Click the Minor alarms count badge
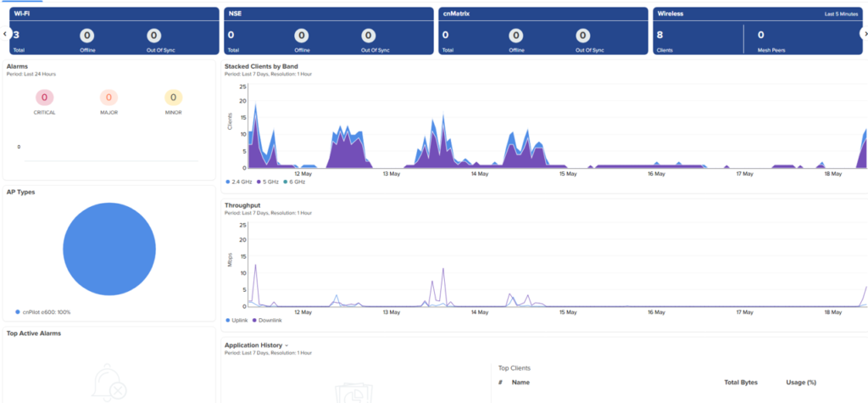The width and height of the screenshot is (868, 403). 173,98
